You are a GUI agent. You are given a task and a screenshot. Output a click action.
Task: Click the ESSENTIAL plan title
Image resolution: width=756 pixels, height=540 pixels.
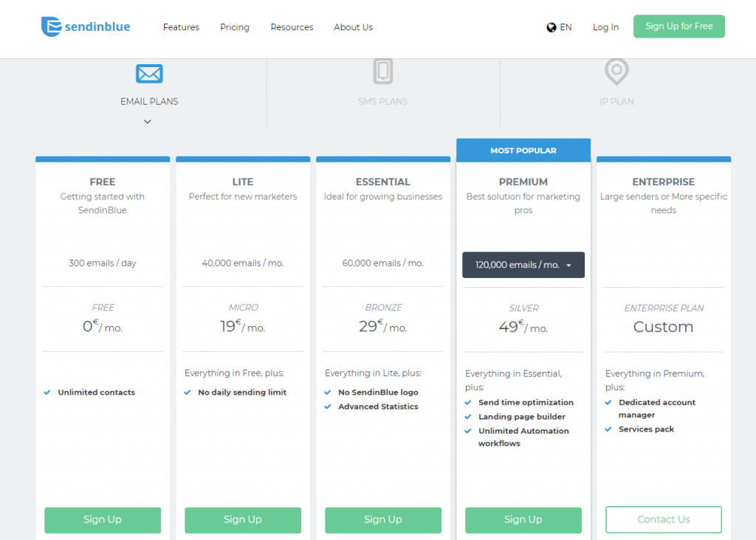[x=383, y=182]
